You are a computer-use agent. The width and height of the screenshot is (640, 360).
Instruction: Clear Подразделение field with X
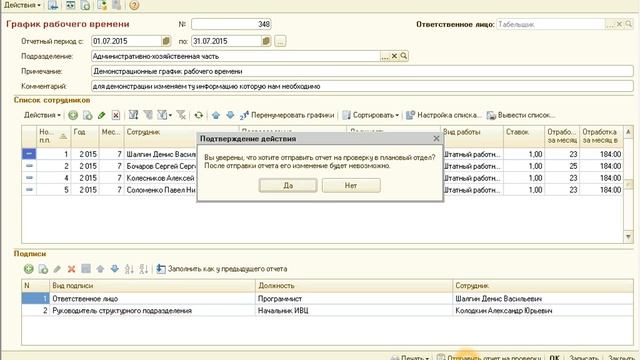click(394, 56)
